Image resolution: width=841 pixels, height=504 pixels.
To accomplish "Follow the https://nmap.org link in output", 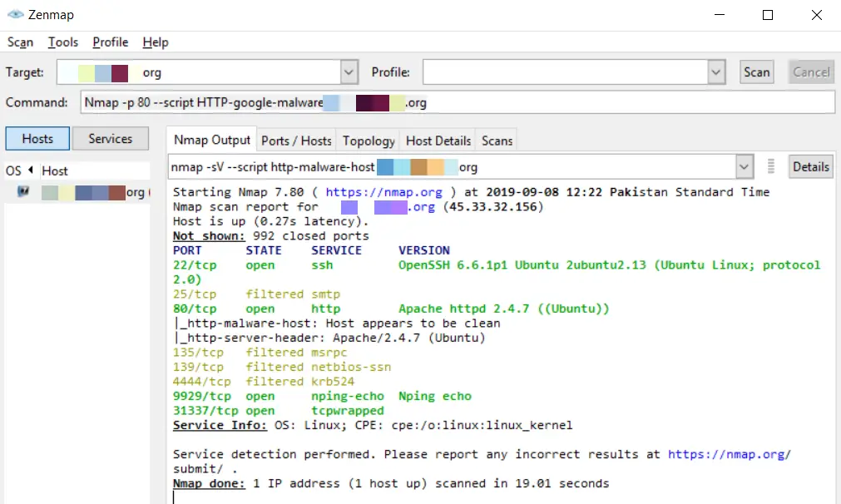I will click(x=384, y=192).
